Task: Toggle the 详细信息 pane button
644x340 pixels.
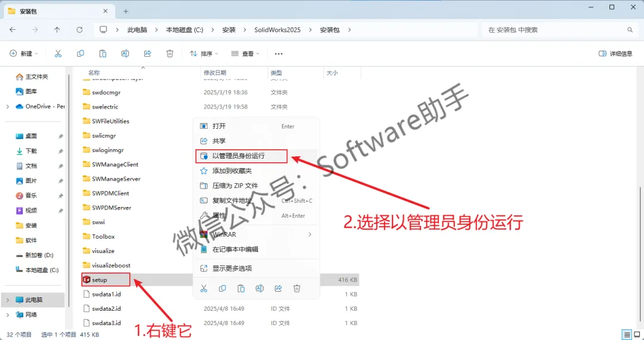Action: [x=615, y=53]
